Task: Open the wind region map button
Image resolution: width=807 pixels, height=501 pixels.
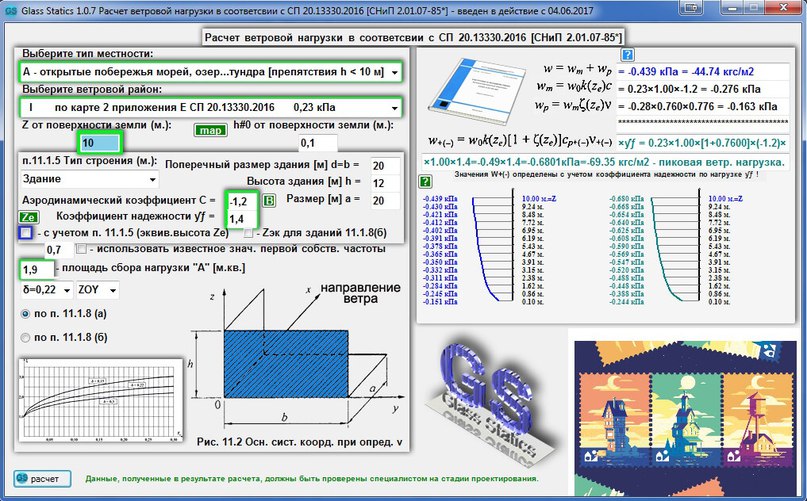Action: 210,130
